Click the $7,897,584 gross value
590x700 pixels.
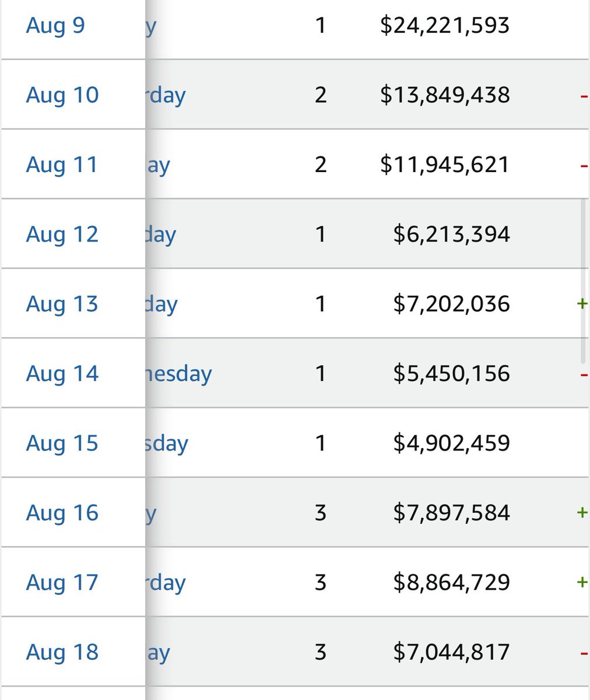[451, 513]
